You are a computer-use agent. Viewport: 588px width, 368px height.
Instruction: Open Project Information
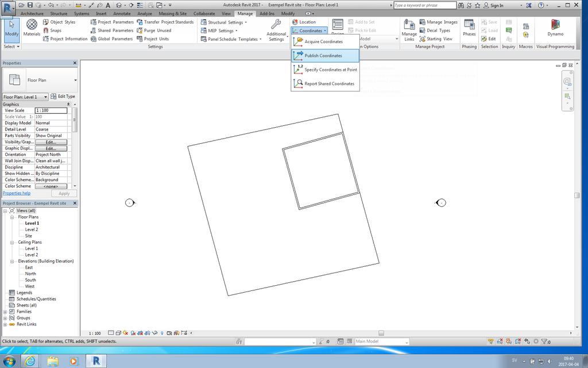(65, 39)
